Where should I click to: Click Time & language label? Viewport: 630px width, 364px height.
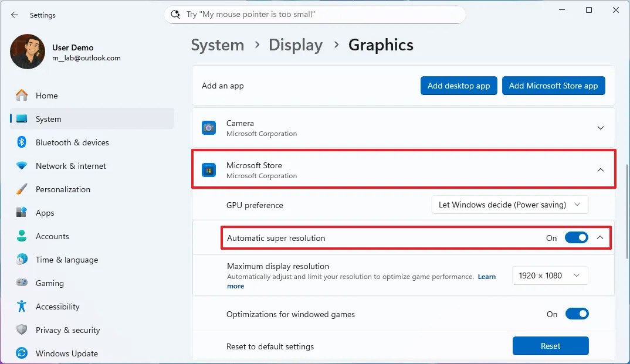click(67, 260)
